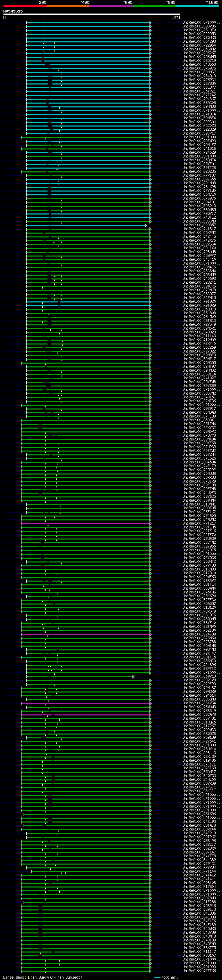Click the short green alignment bar for C5WV13
This screenshot has width=222, height=980.
pos(80,677)
